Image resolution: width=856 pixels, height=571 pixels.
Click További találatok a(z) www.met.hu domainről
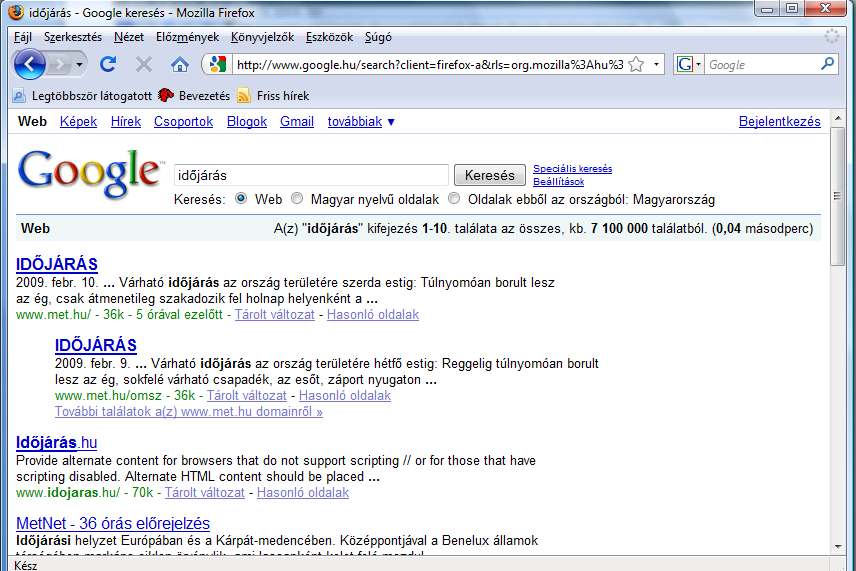[x=188, y=412]
